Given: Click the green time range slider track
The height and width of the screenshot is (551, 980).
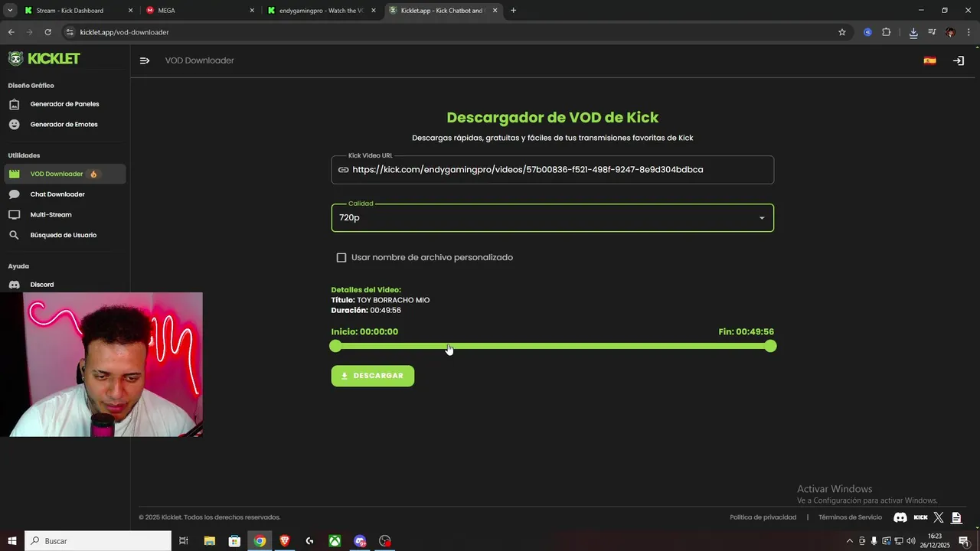Looking at the screenshot, I should tap(552, 347).
